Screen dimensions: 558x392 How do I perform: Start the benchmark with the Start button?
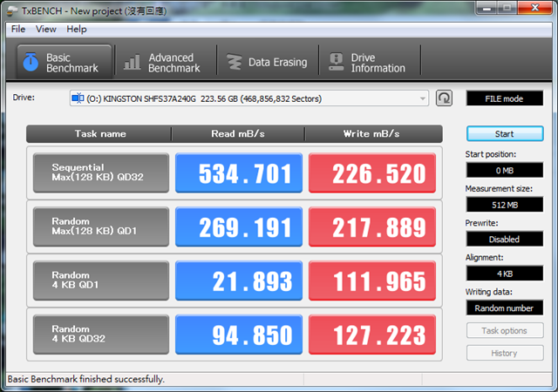point(505,134)
